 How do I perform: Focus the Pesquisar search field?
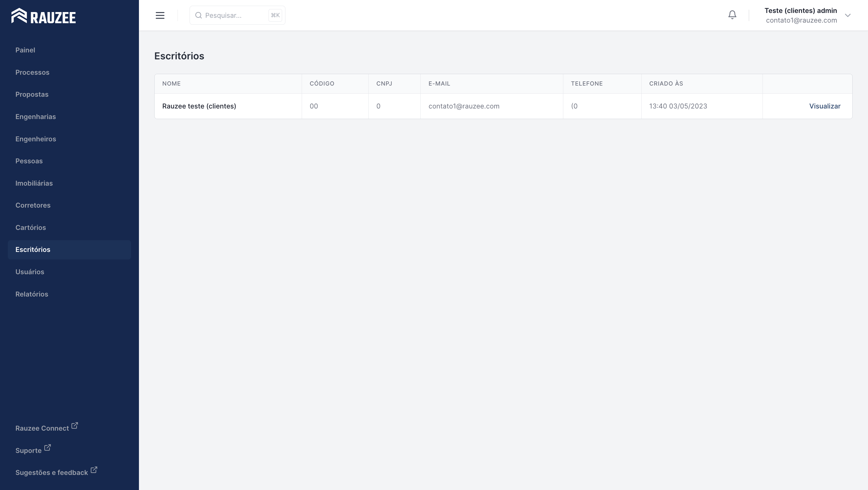coord(237,15)
